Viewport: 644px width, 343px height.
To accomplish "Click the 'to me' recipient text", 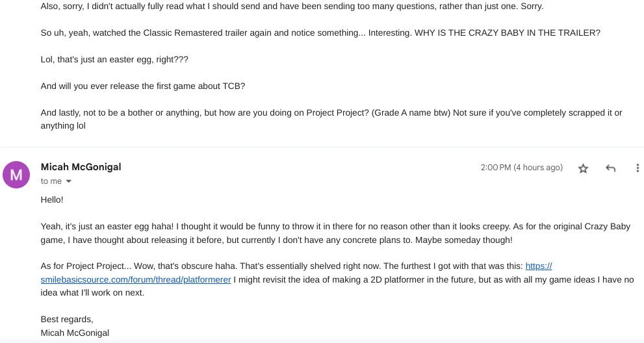I will click(x=51, y=181).
